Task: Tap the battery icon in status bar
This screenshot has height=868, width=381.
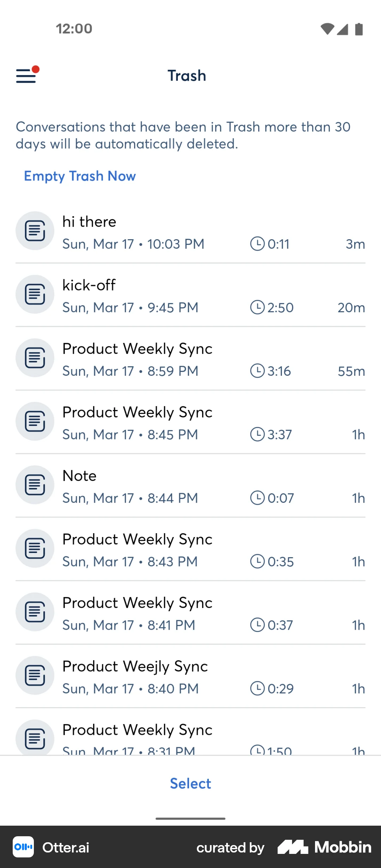Action: 359,29
